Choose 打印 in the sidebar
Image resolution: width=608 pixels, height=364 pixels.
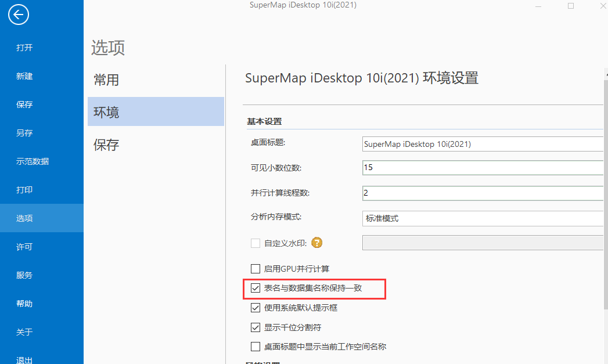point(24,190)
